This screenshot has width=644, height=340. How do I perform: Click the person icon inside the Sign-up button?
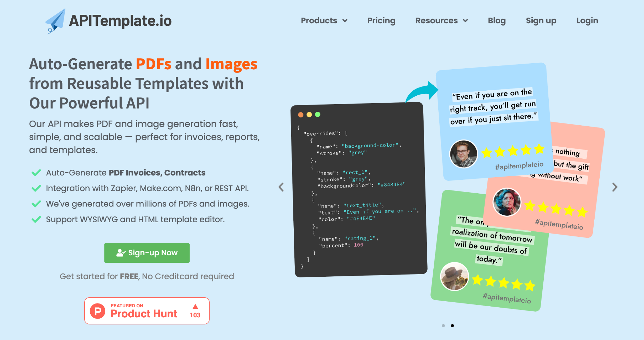point(120,252)
